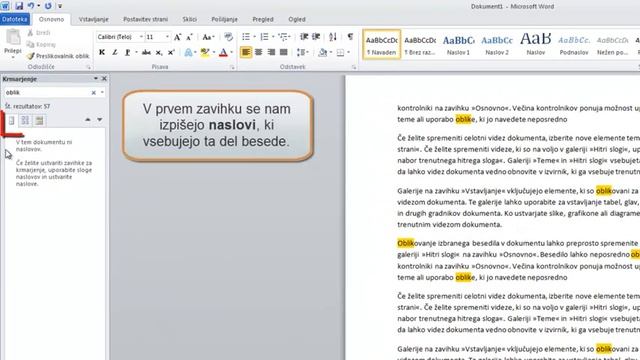Apply the Podnaslov style
The image size is (640, 360).
(574, 44)
